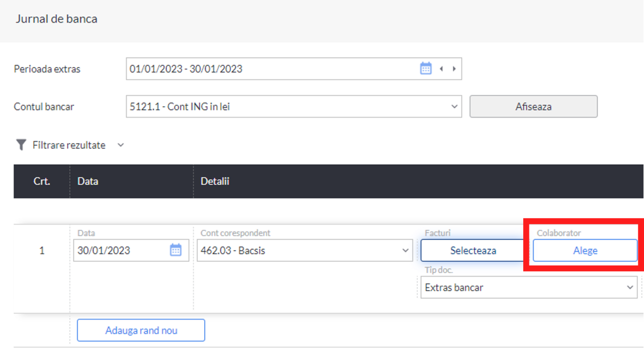
Task: Click the Selecteaza facturi button
Action: (x=473, y=250)
